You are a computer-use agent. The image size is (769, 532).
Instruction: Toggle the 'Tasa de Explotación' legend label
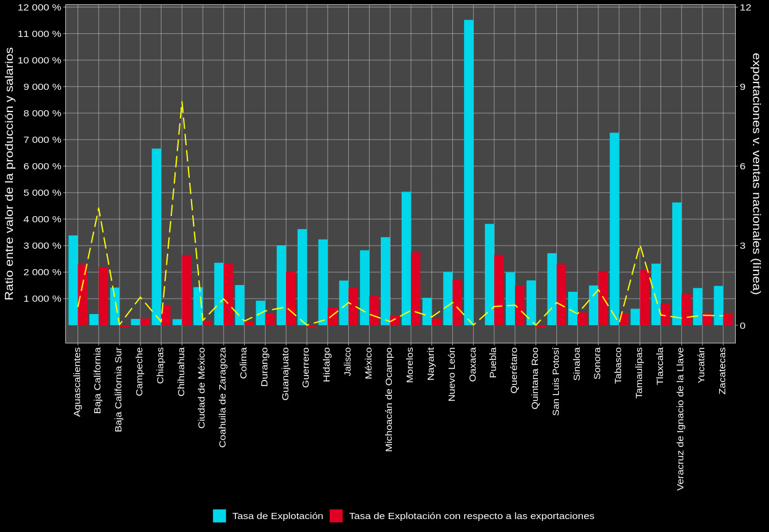(x=277, y=516)
